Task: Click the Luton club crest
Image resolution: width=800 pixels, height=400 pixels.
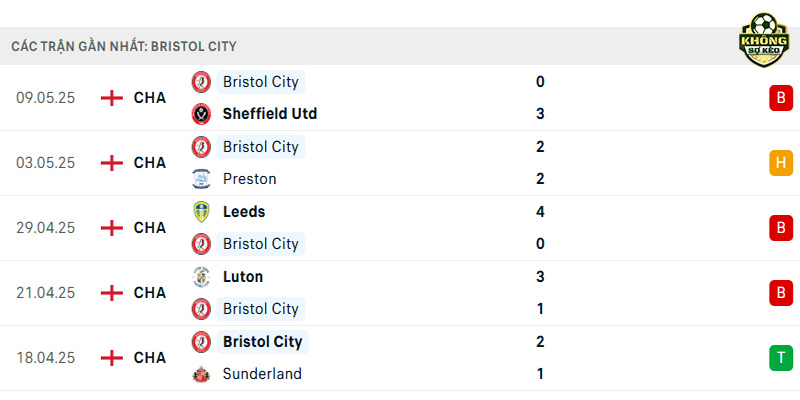Action: (x=201, y=277)
